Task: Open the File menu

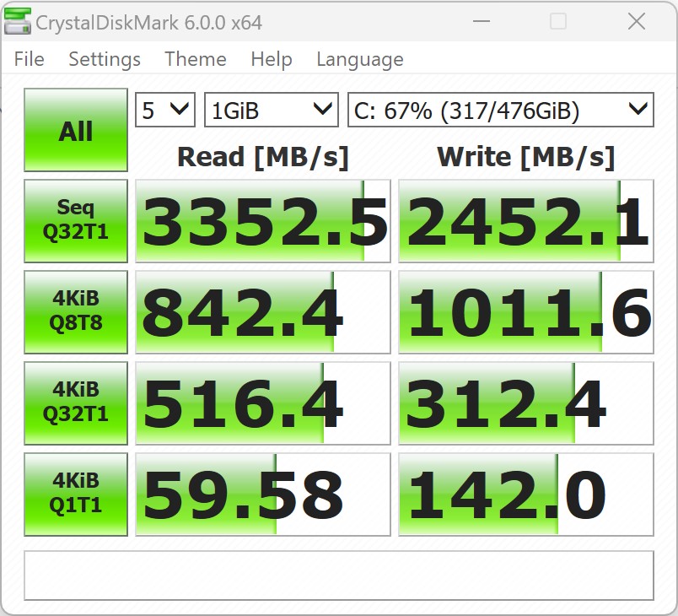Action: pyautogui.click(x=29, y=59)
